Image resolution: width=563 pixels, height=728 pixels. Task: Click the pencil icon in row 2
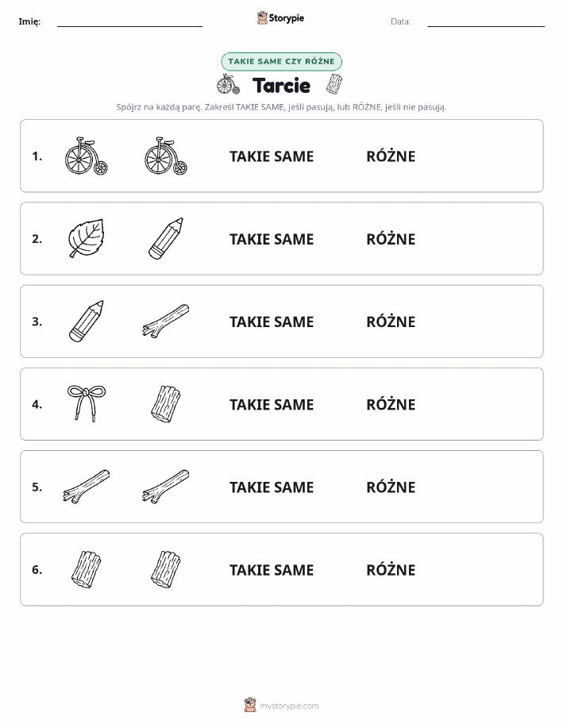[166, 238]
